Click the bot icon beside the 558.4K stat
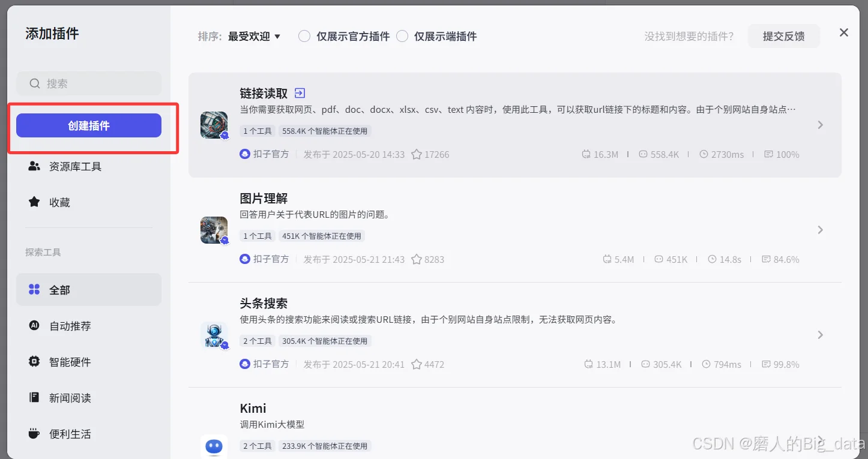The height and width of the screenshot is (459, 868). pos(643,154)
